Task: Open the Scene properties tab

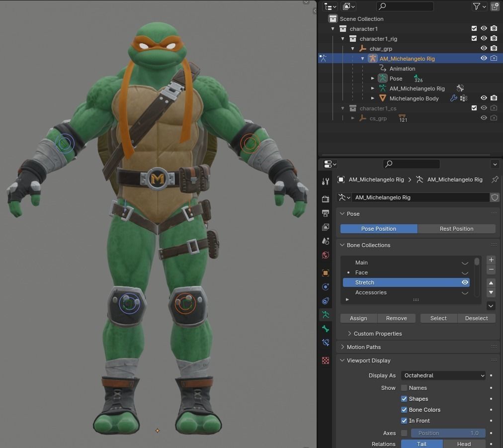Action: coord(325,241)
